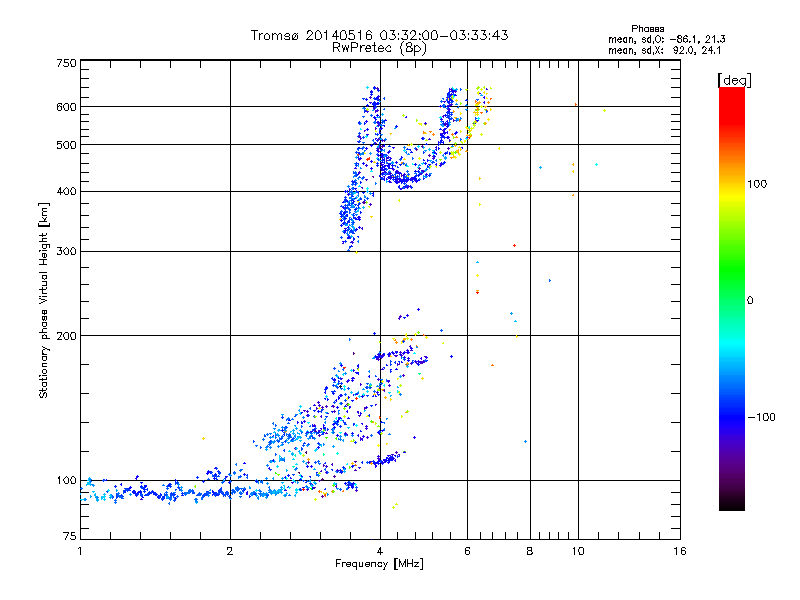This screenshot has width=800, height=600.
Task: Click the colorbar label '100'
Action: click(x=757, y=184)
